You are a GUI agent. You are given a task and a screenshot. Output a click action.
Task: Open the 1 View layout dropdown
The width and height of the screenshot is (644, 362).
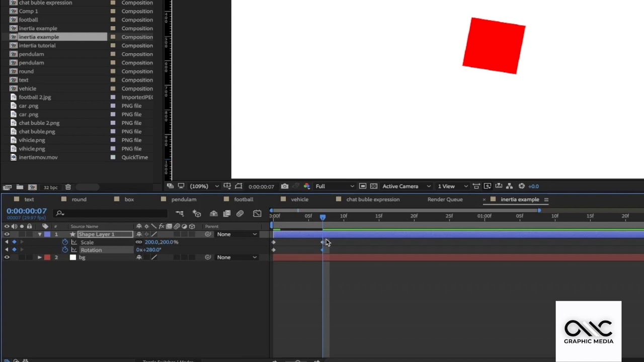(452, 186)
